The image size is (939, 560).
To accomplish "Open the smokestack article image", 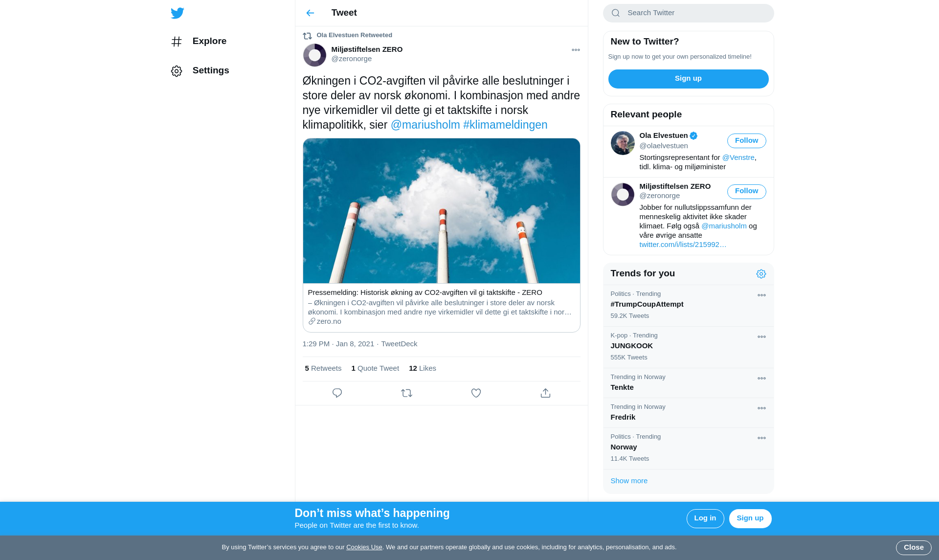I will (441, 211).
